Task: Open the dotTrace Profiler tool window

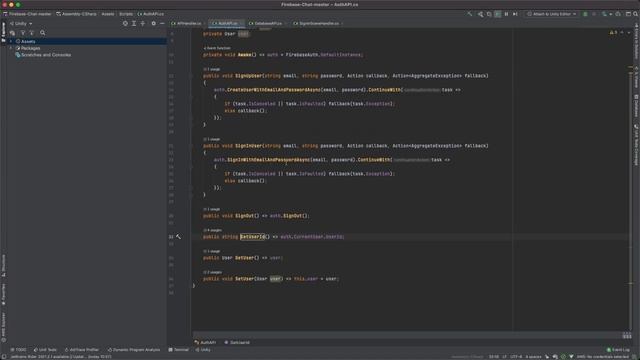Action: [82, 350]
